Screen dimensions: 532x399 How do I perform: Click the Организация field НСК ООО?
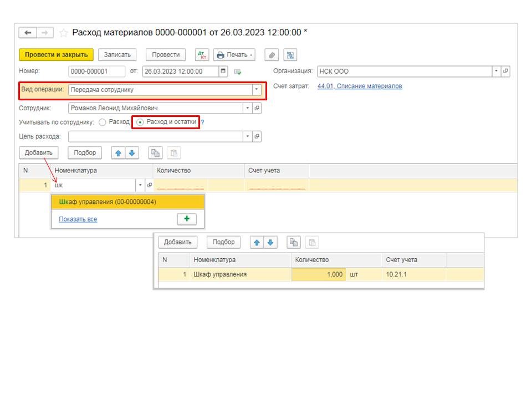click(x=405, y=71)
